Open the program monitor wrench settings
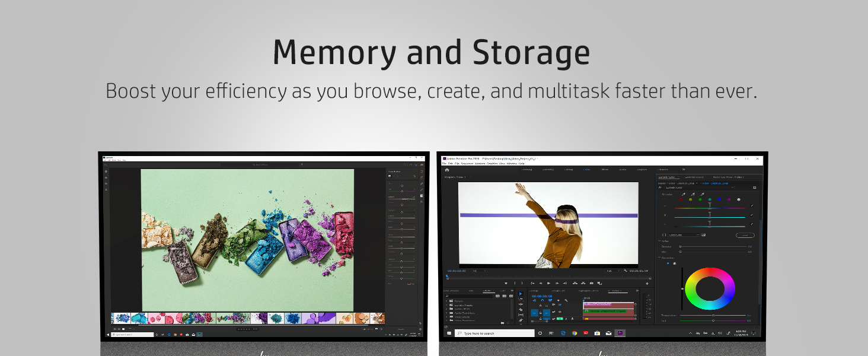The width and height of the screenshot is (868, 356). coord(626,271)
